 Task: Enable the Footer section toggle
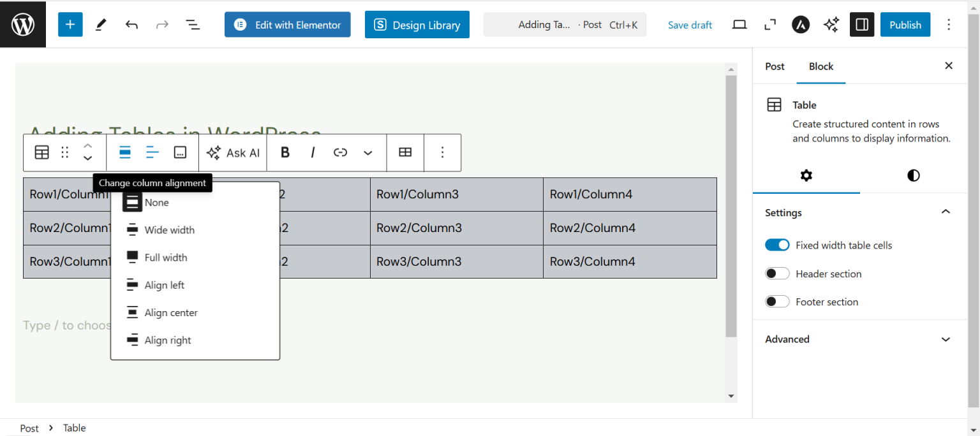pyautogui.click(x=777, y=301)
